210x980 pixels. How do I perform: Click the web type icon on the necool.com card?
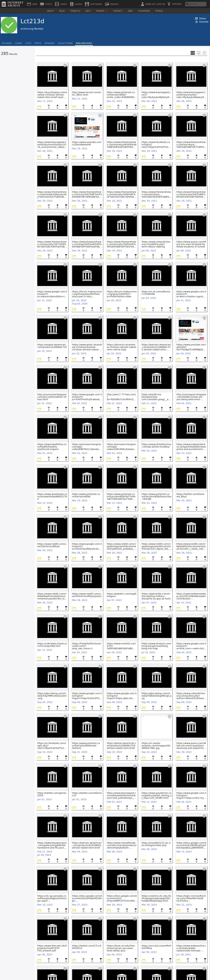point(74,107)
